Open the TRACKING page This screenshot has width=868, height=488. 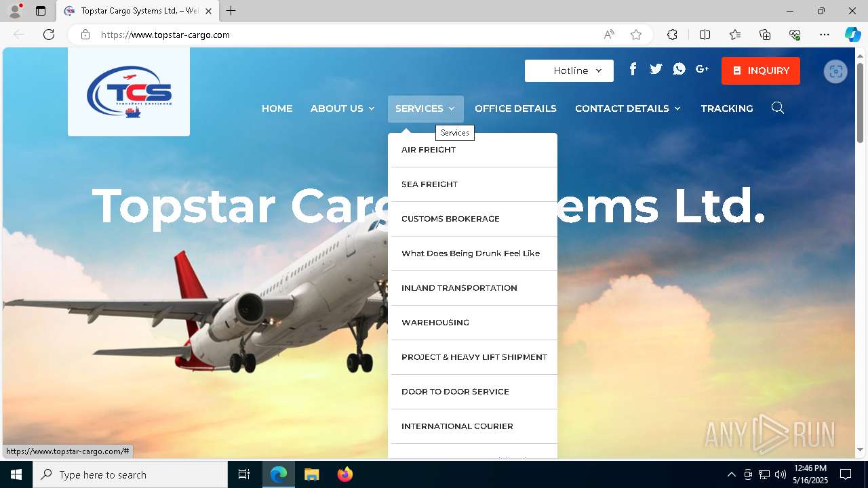click(x=727, y=108)
